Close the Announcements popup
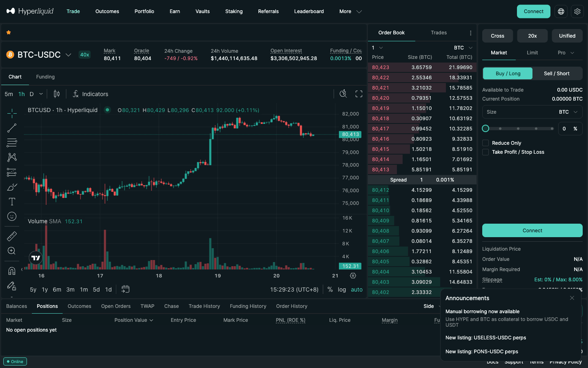Image resolution: width=588 pixels, height=368 pixels. point(572,298)
